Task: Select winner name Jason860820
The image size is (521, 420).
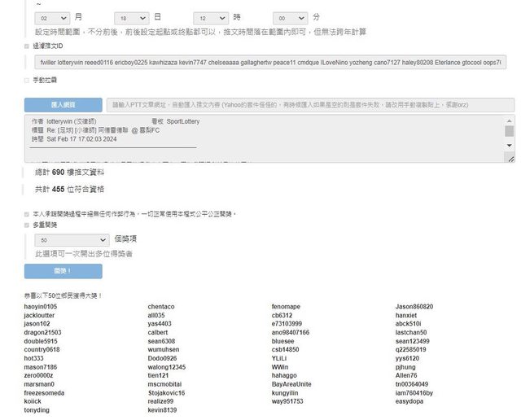Action: pos(414,306)
